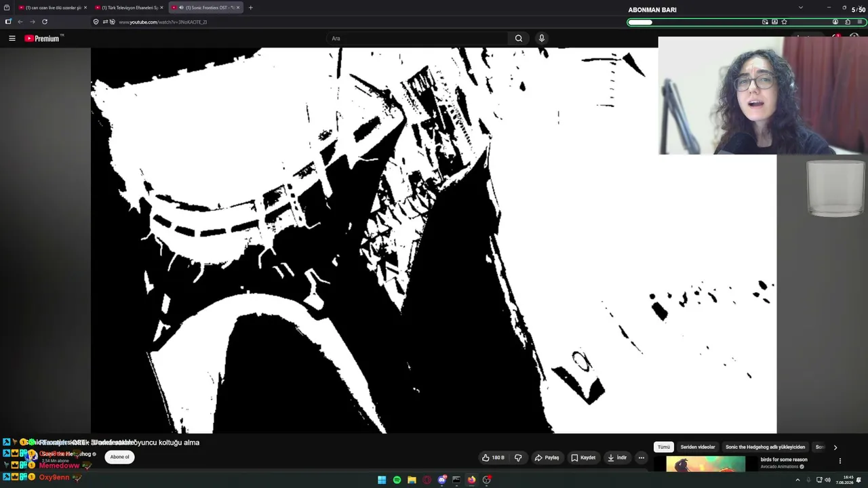Close the can ozan live tab
Viewport: 868px width, 488px height.
pyautogui.click(x=85, y=7)
